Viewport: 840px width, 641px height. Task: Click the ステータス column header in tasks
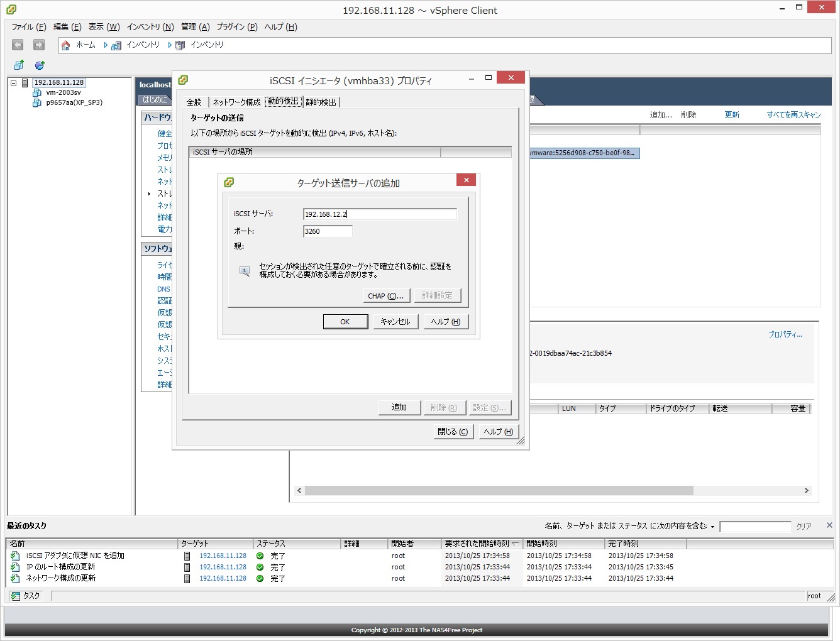coord(297,544)
